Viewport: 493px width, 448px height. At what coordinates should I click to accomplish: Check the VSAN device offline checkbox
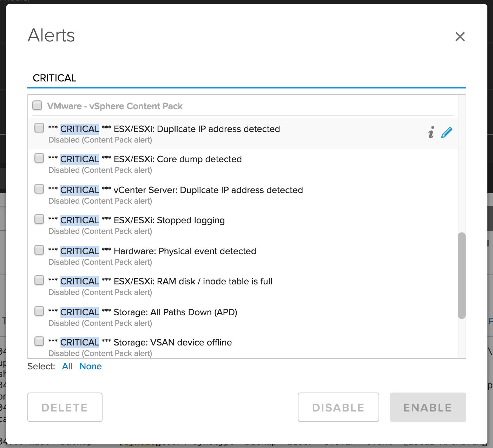(39, 341)
